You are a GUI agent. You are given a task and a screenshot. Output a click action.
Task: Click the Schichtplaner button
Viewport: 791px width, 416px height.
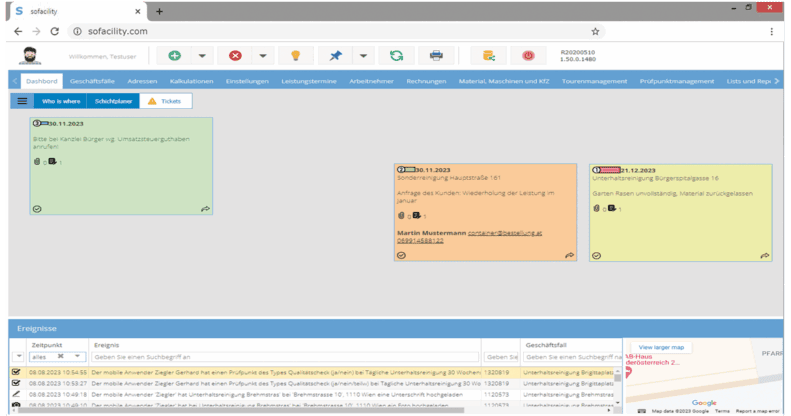114,101
